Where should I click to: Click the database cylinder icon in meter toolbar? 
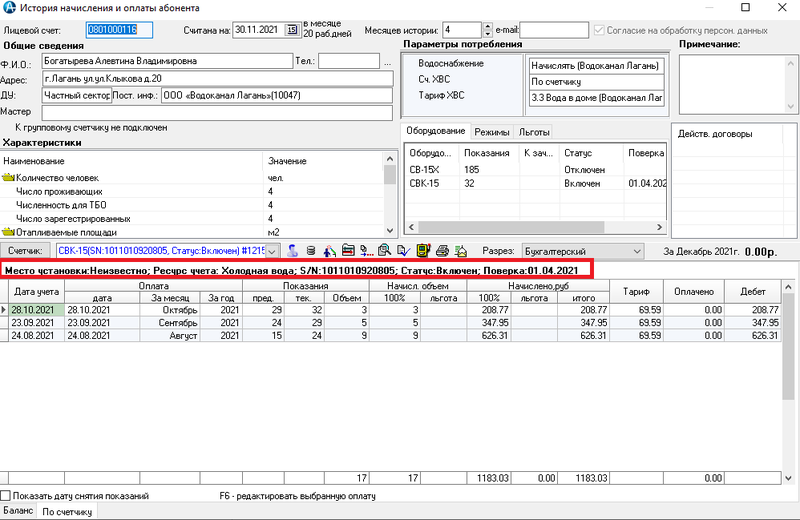point(310,251)
